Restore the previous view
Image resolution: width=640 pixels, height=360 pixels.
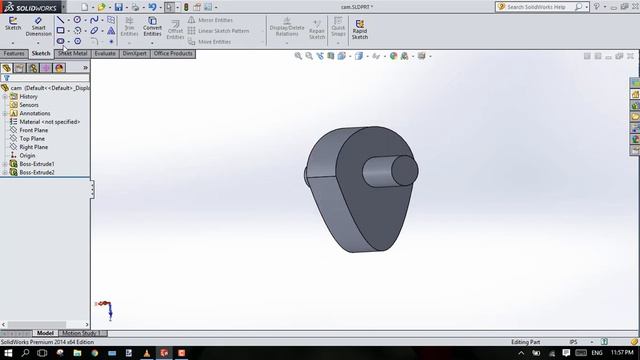coord(320,56)
